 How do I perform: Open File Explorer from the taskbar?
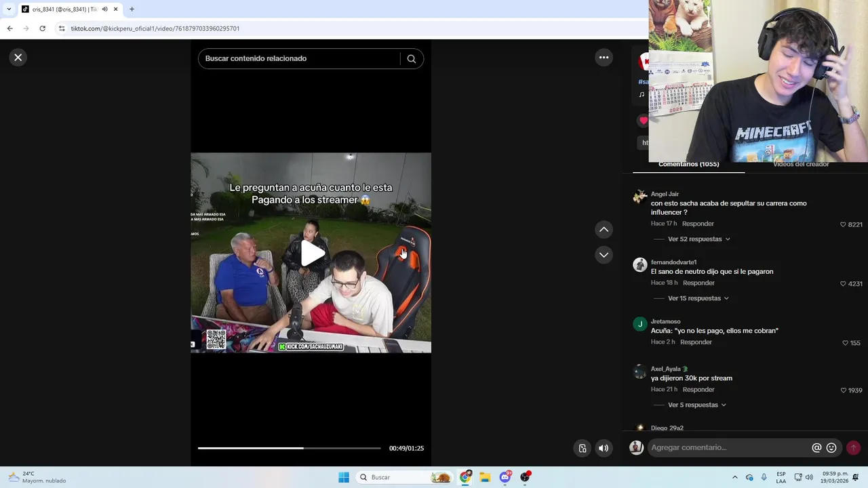pos(485,477)
